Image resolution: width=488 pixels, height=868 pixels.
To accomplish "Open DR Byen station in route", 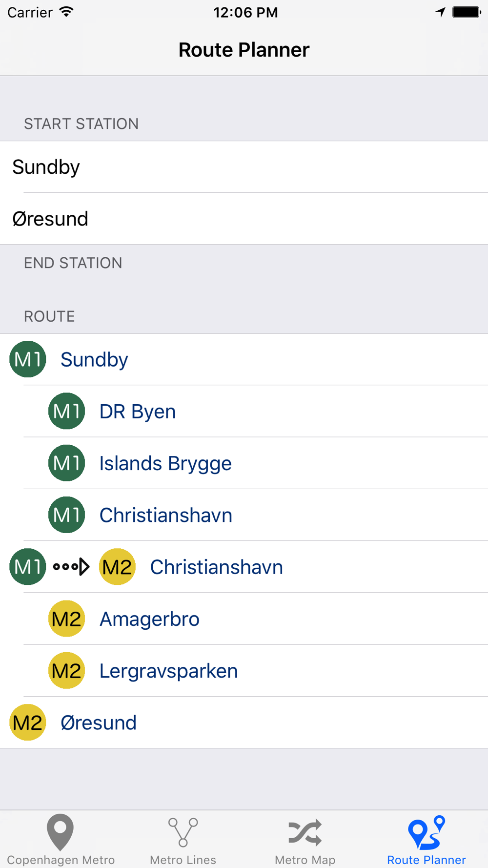I will click(138, 412).
